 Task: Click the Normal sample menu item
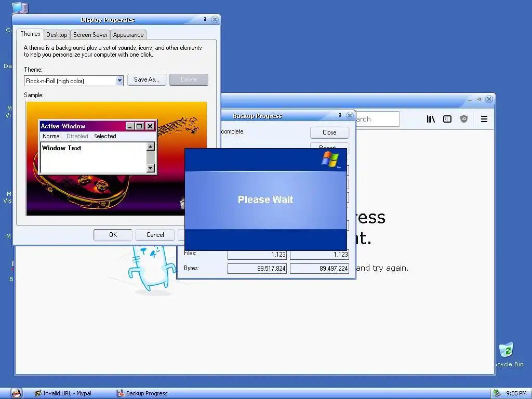click(x=51, y=136)
